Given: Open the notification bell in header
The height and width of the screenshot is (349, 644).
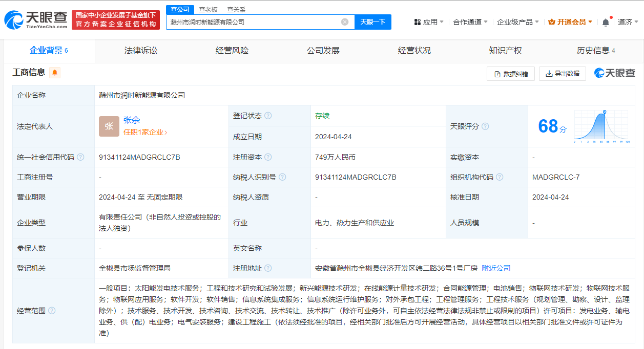Looking at the screenshot, I should [x=606, y=22].
